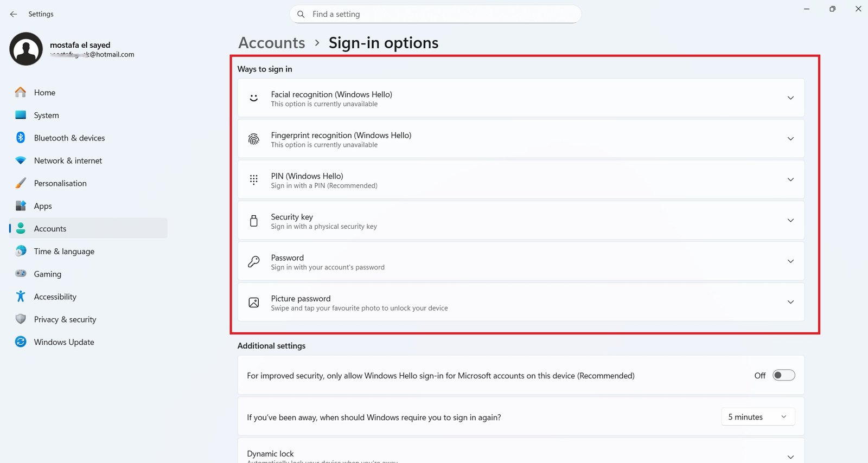The width and height of the screenshot is (868, 463).
Task: Open Gaming settings
Action: click(88, 274)
